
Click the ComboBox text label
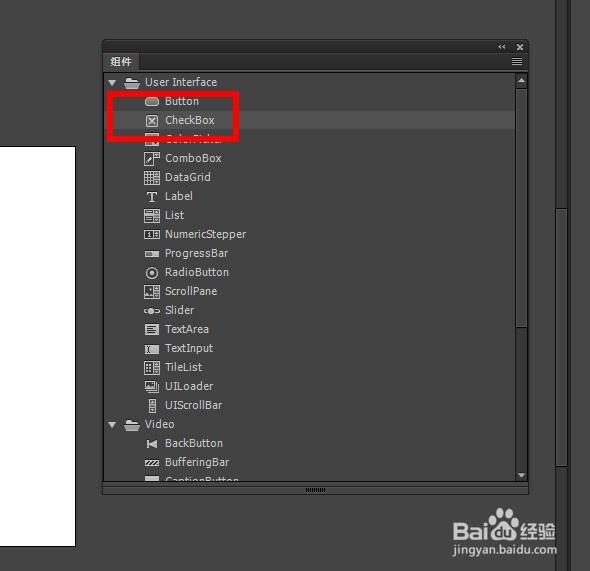click(193, 158)
